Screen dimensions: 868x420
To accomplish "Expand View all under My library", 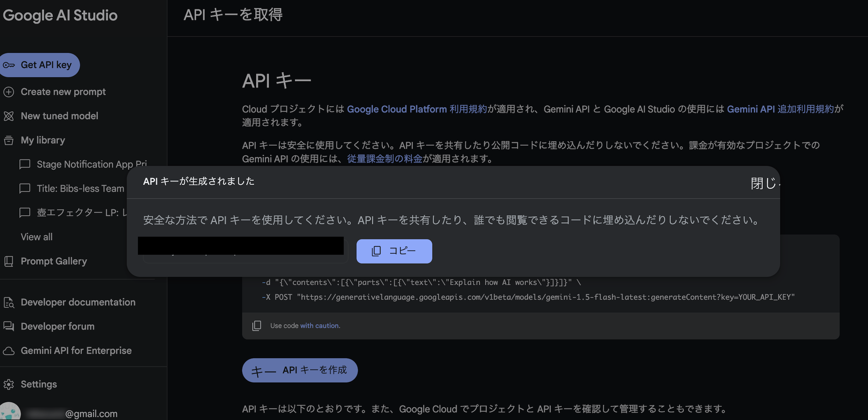I will (36, 237).
